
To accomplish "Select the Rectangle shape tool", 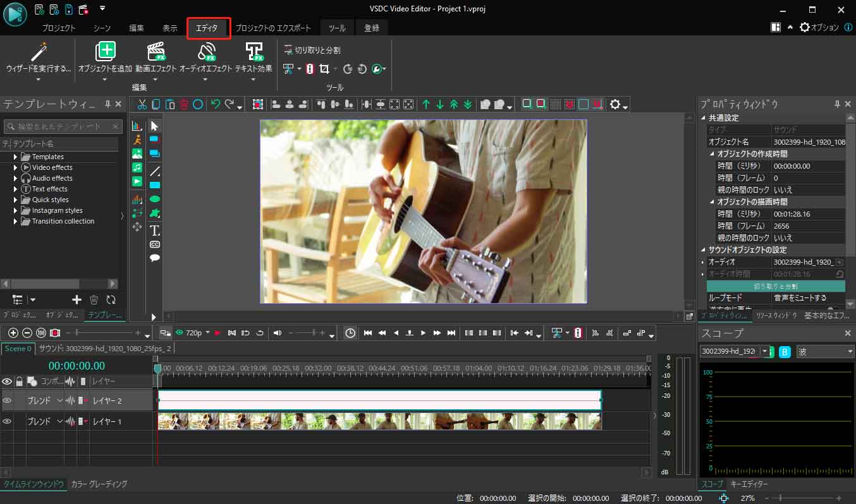I will (x=154, y=185).
